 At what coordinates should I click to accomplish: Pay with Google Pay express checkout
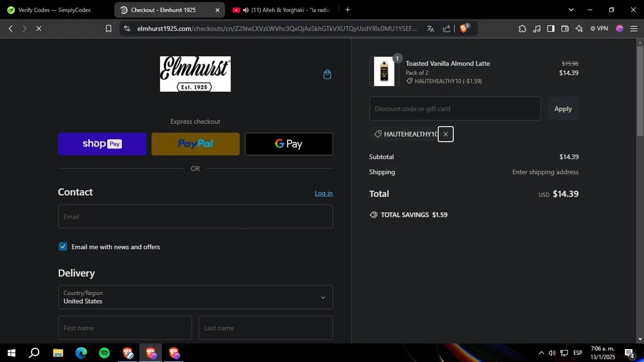pyautogui.click(x=289, y=144)
